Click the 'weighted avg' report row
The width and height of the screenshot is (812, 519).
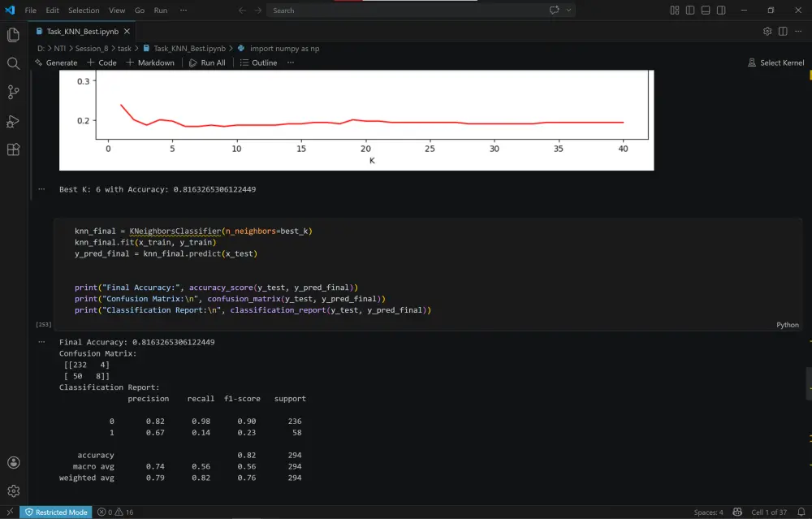[180, 478]
